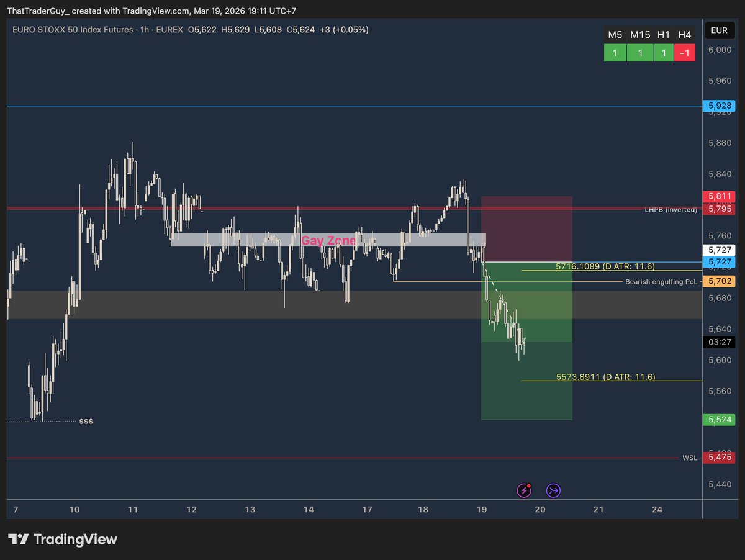Click the 03:27 countdown label on the price scale
745x560 pixels.
(x=719, y=342)
